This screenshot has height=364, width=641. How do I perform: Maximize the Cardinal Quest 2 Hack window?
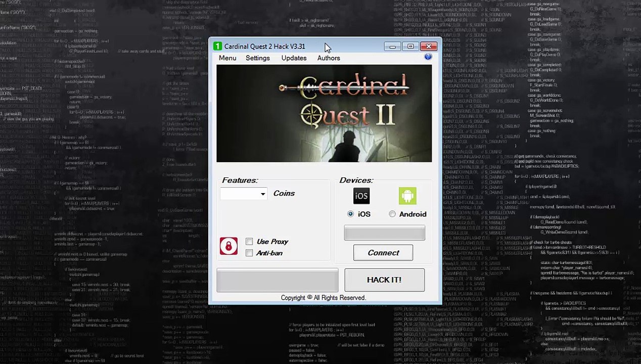click(x=410, y=47)
